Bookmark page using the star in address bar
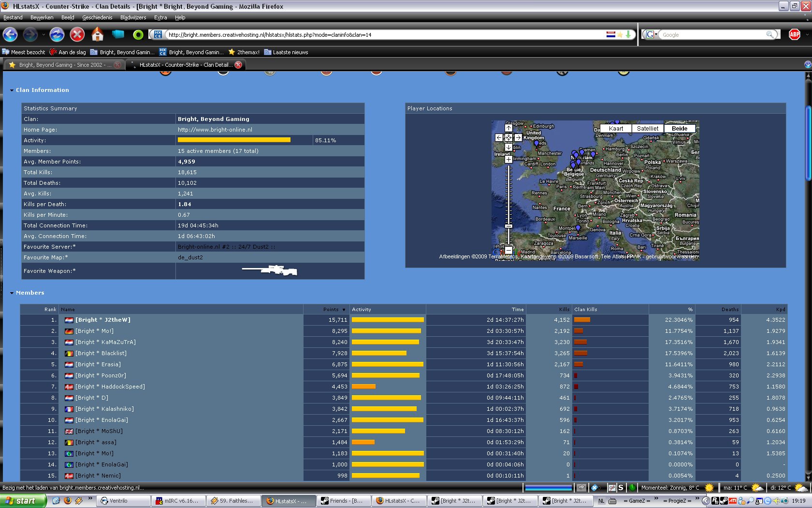812x508 pixels. (619, 35)
